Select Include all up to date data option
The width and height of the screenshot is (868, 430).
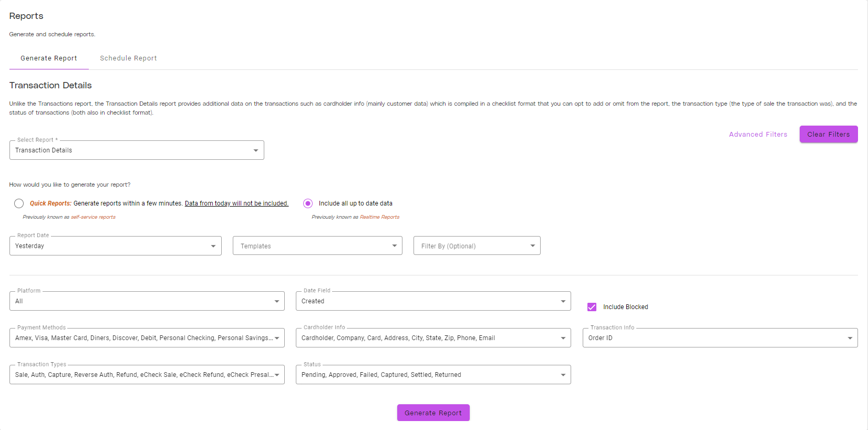(308, 203)
